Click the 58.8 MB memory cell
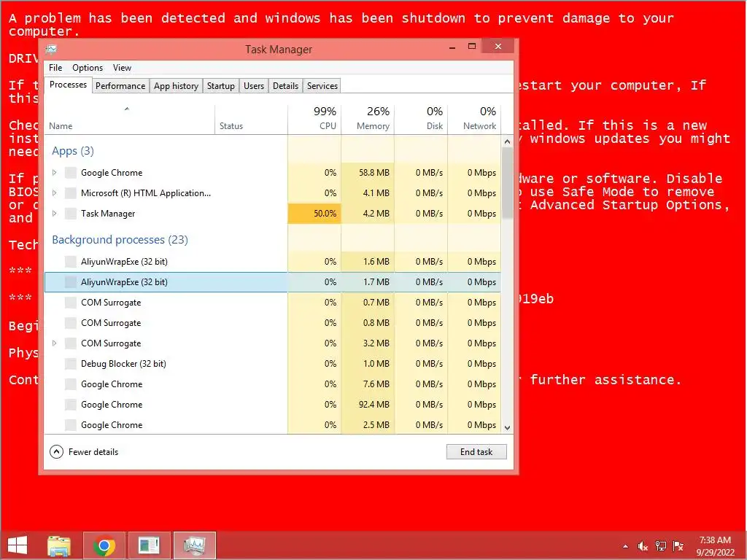The height and width of the screenshot is (560, 747). (x=368, y=173)
